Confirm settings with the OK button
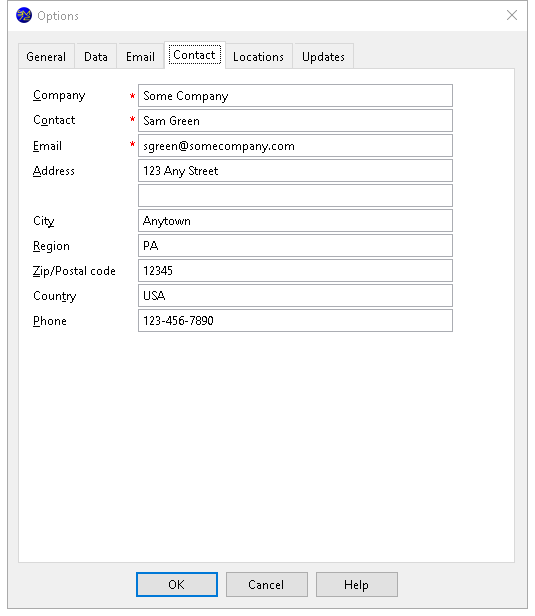The width and height of the screenshot is (535, 616). 177,585
